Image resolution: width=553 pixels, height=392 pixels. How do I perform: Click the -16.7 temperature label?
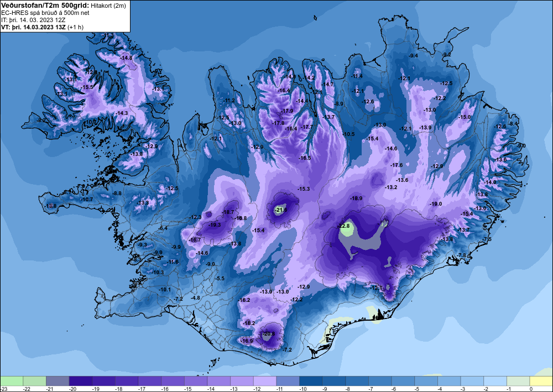pos(195,240)
